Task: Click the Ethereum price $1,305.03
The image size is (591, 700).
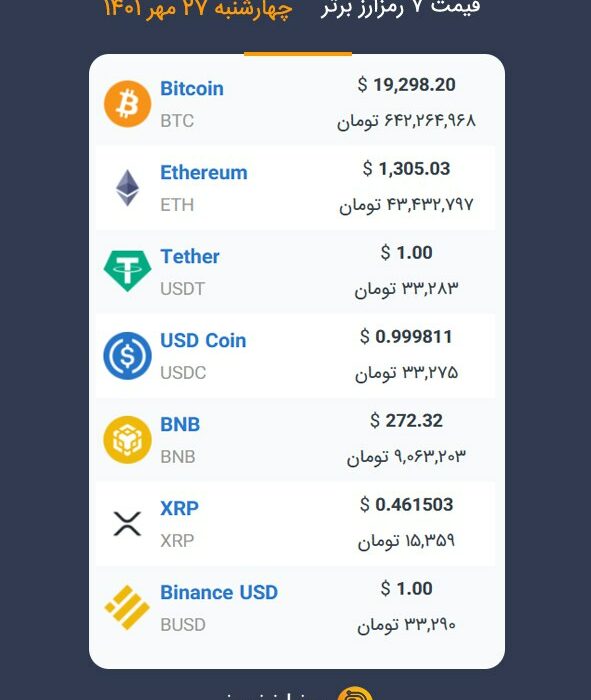Action: coord(407,169)
